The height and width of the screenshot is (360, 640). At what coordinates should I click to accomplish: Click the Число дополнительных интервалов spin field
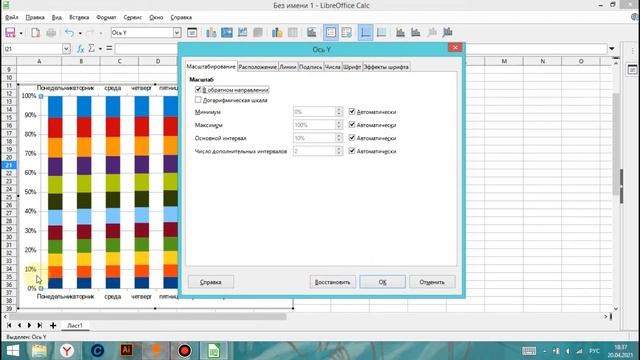tap(318, 151)
